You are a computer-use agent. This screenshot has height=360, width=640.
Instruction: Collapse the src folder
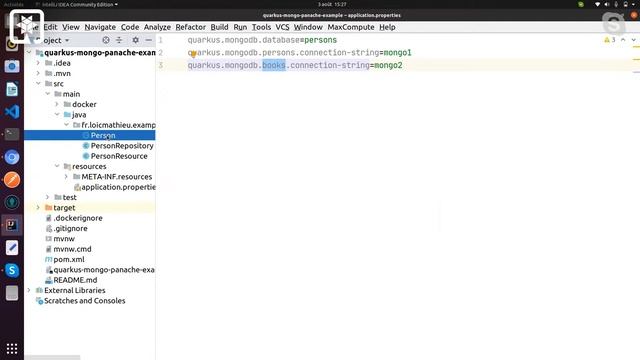(x=38, y=84)
